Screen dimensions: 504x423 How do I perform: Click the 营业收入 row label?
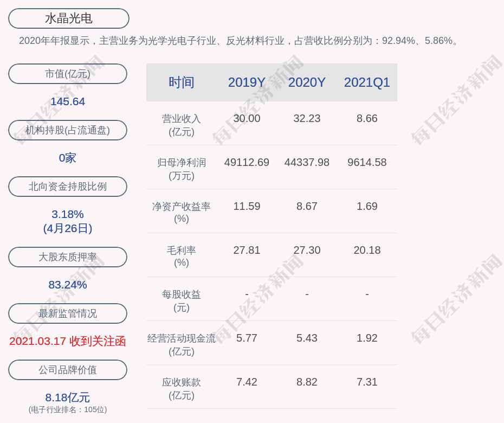click(182, 125)
